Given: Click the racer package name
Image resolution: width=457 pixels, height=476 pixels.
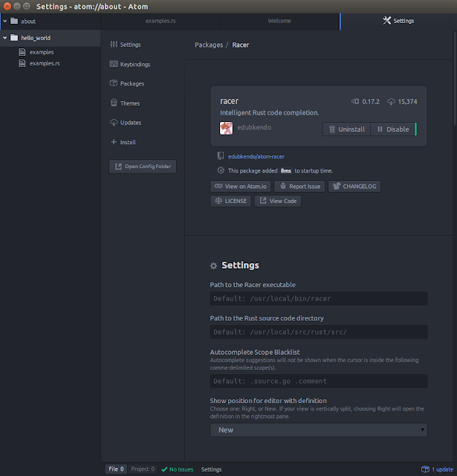Looking at the screenshot, I should (x=230, y=101).
